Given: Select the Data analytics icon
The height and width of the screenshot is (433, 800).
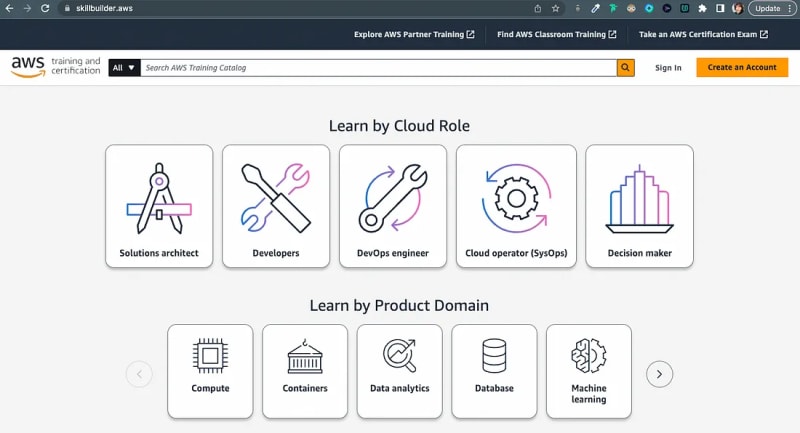Looking at the screenshot, I should coord(399,355).
